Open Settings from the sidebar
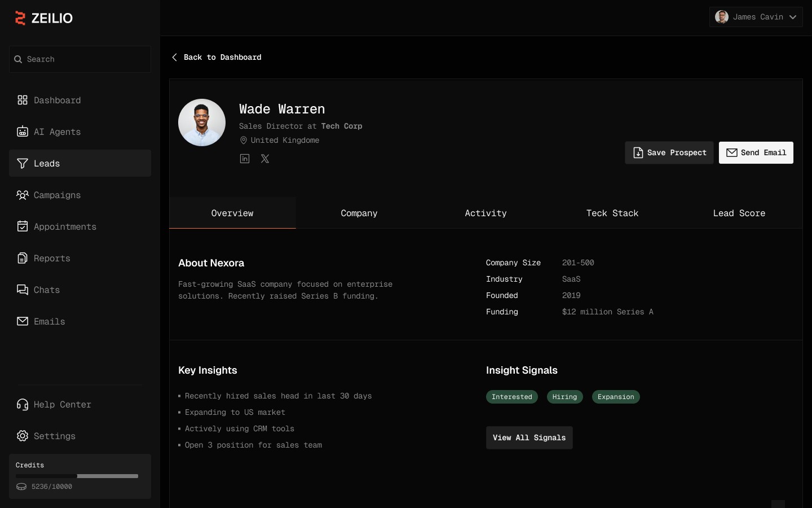The image size is (812, 508). point(80,436)
